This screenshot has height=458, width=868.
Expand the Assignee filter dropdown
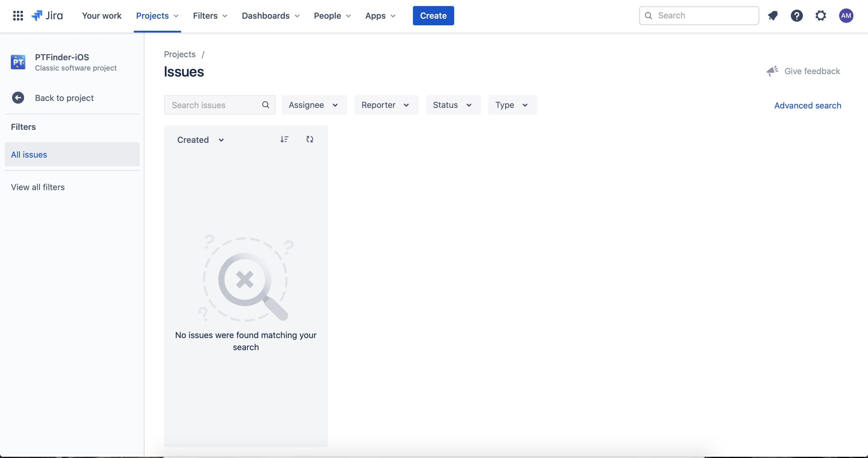click(314, 105)
